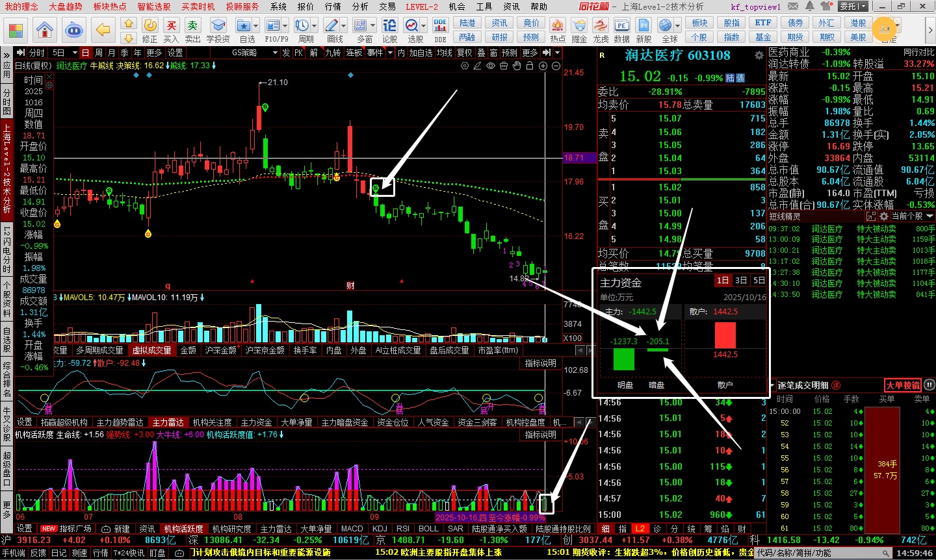The image size is (936, 560).
Task: Open the 修正 correction tool
Action: pyautogui.click(x=150, y=30)
